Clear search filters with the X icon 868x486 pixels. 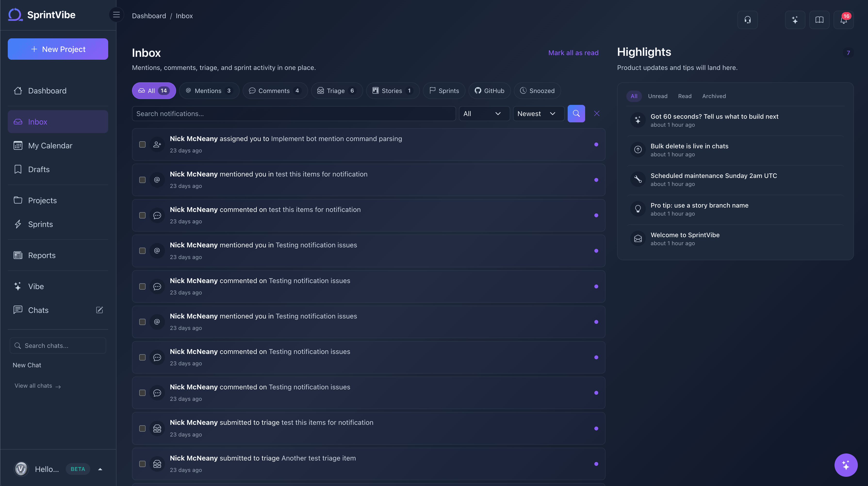(596, 114)
